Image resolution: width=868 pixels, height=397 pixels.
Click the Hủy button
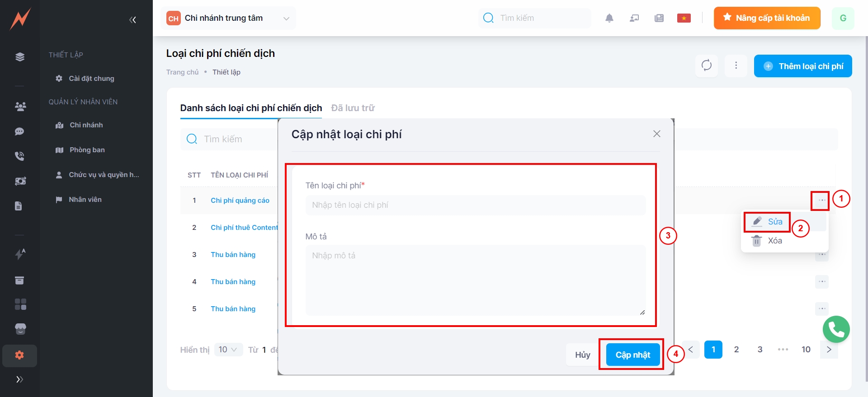coord(582,355)
